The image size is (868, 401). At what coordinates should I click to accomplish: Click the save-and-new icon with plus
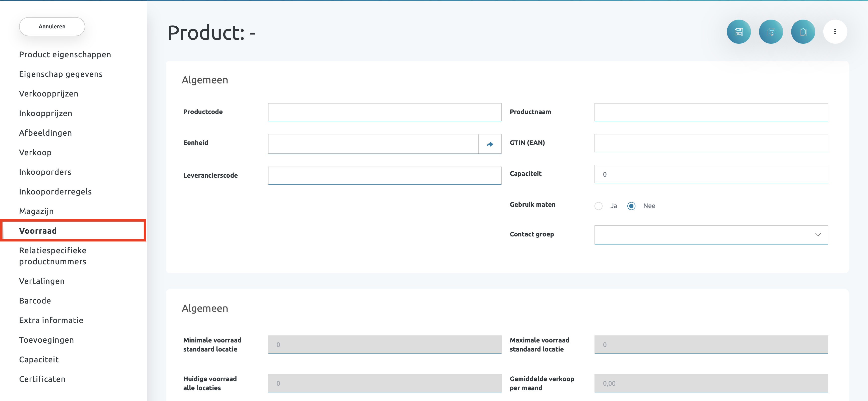pos(771,32)
